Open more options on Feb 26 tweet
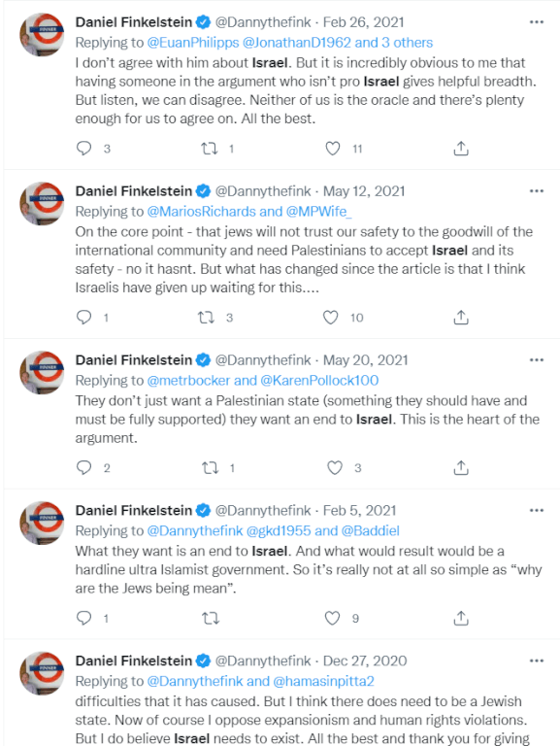This screenshot has height=746, width=560. click(x=537, y=22)
